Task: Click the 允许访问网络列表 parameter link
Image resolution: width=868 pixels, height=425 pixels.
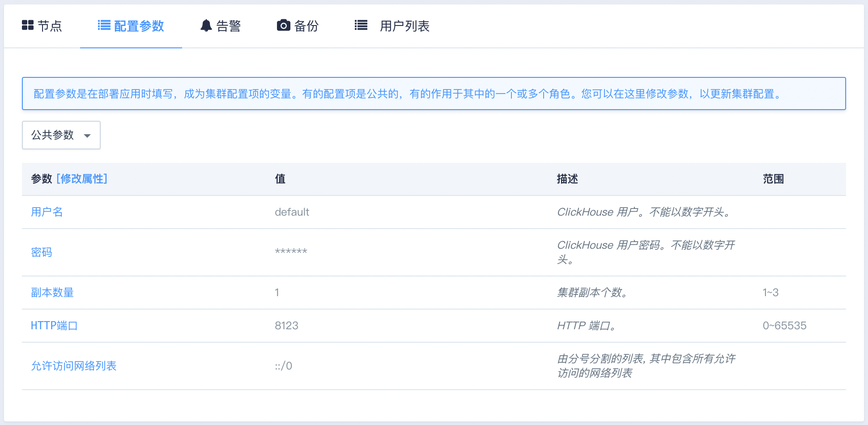Action: [x=74, y=366]
